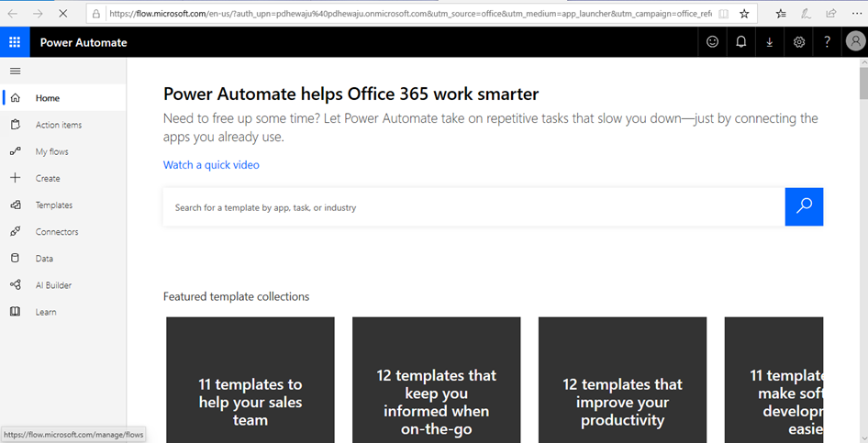Image resolution: width=868 pixels, height=443 pixels.
Task: Open the Office app launcher waffle
Action: tap(15, 42)
